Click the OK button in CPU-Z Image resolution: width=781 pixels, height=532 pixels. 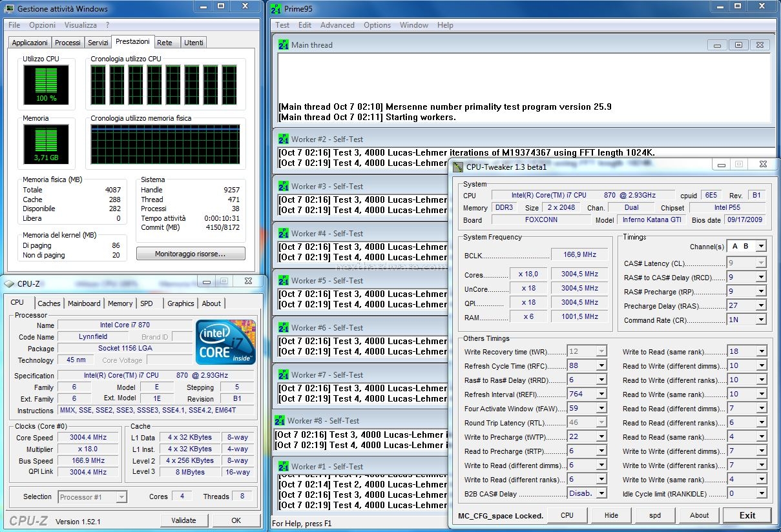tap(236, 520)
